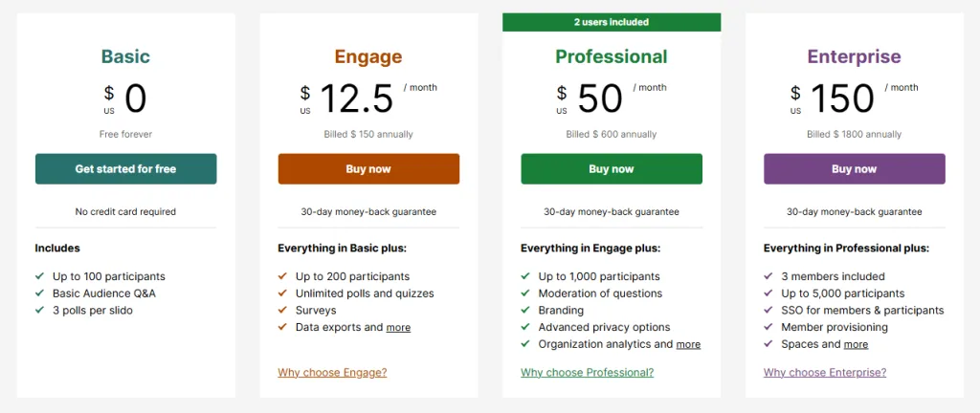Click the checkmark next to 'Surveys'

pos(283,311)
